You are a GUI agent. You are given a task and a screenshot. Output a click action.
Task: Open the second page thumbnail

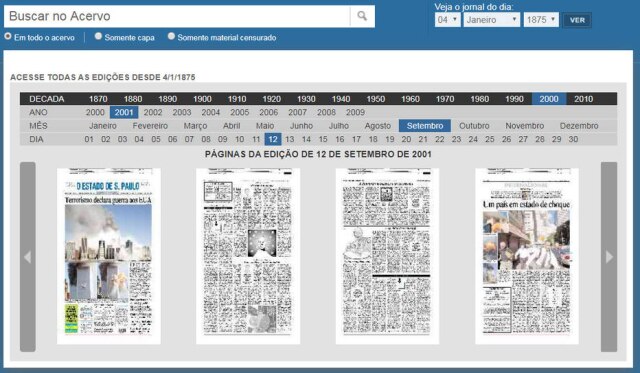pos(248,256)
